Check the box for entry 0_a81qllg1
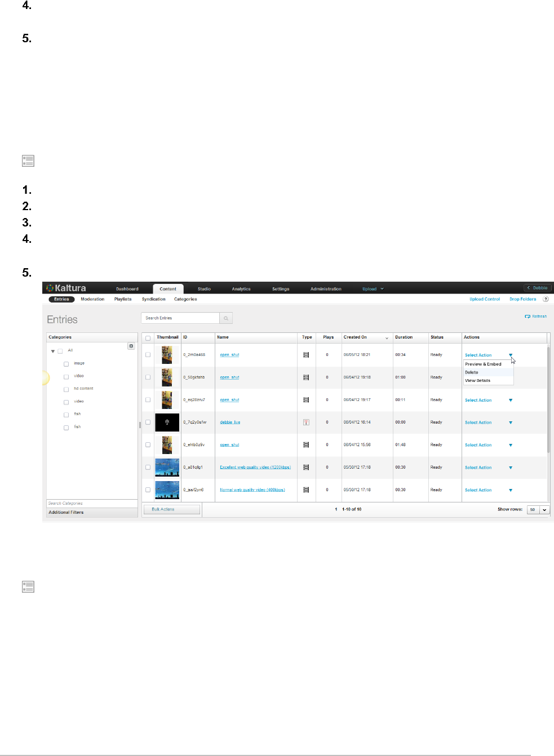 [x=148, y=468]
